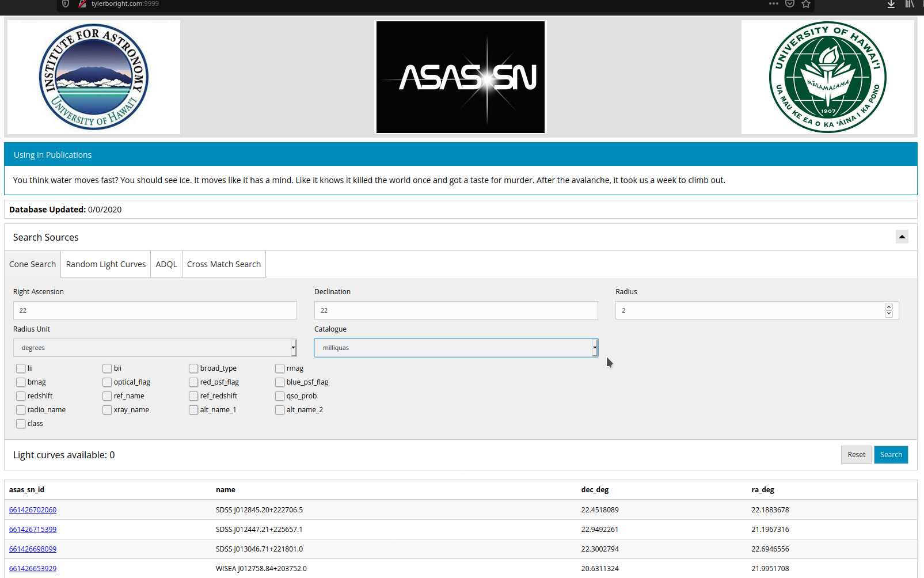This screenshot has width=924, height=578.
Task: Check the qso_prob option
Action: [x=280, y=396]
